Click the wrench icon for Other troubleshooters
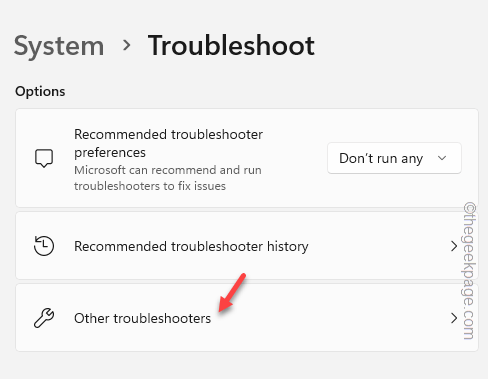The image size is (488, 379). [44, 318]
